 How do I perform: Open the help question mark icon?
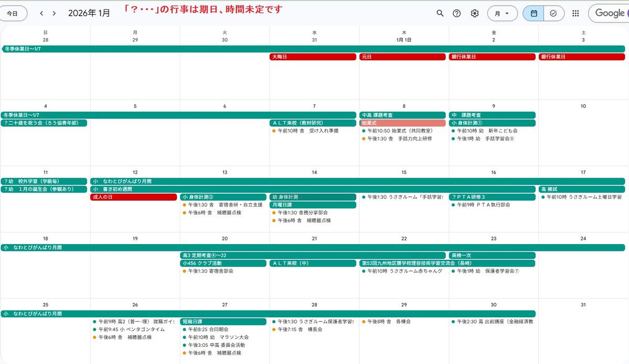tap(457, 13)
